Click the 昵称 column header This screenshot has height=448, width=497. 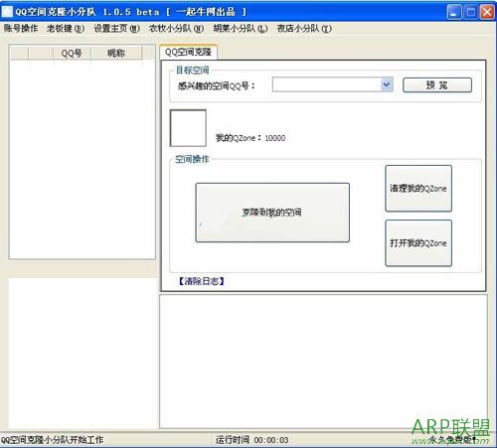coord(116,53)
